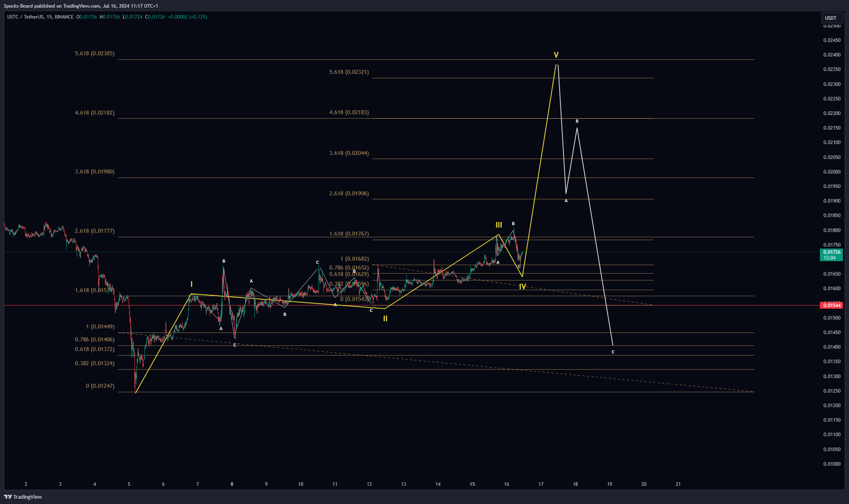Image resolution: width=849 pixels, height=504 pixels.
Task: Click the 12:04 countdown under the current price
Action: 830,258
